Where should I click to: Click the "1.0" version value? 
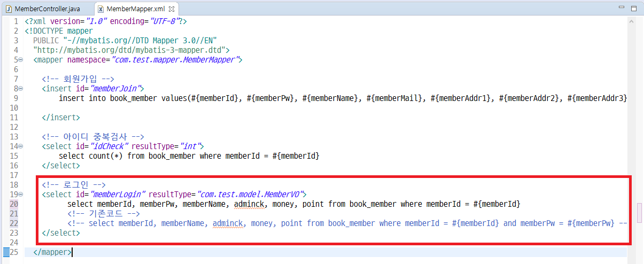[94, 21]
